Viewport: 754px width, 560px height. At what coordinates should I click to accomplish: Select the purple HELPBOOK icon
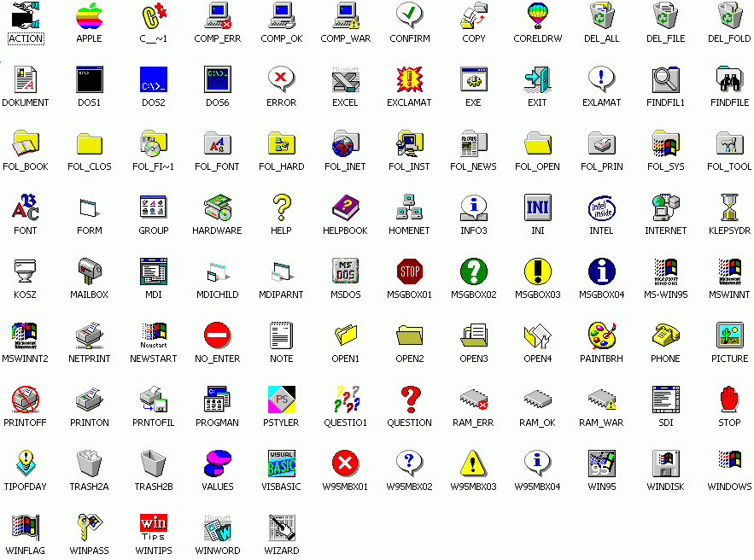pyautogui.click(x=345, y=207)
